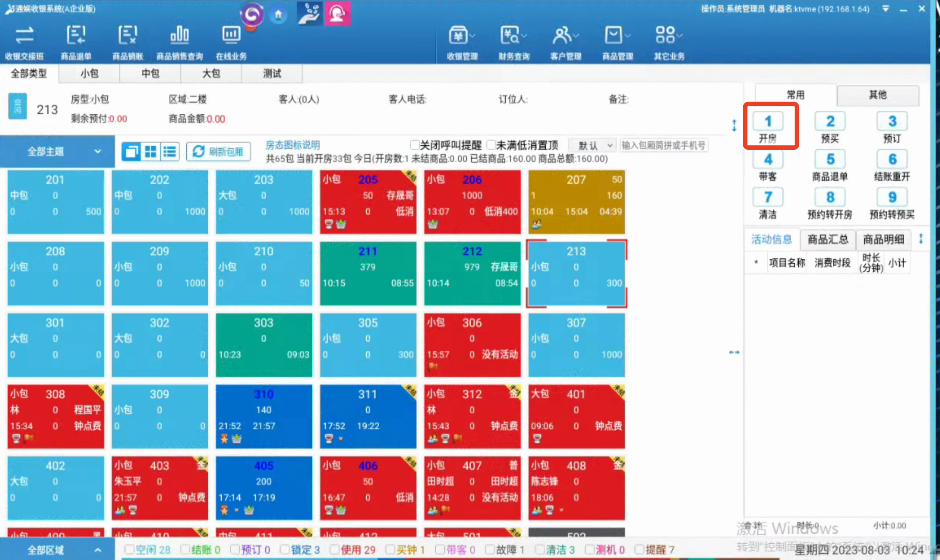Open the 商品退单 return order icon
Screen dimensions: 940x560
[x=76, y=42]
